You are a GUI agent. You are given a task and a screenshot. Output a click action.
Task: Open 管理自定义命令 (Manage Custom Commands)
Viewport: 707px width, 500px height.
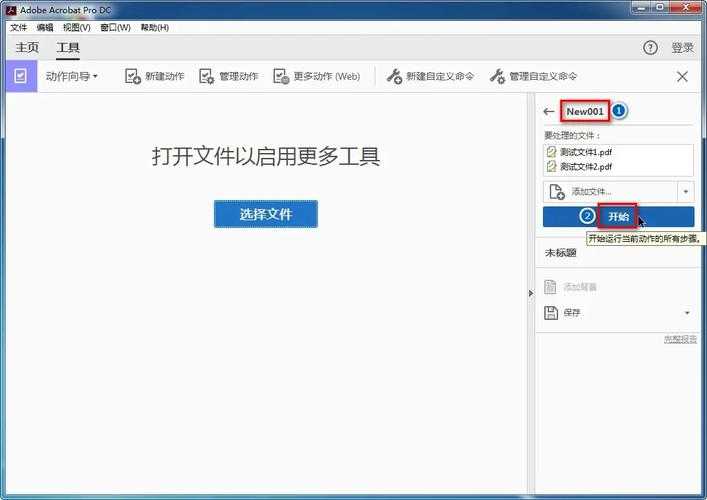pos(497,76)
